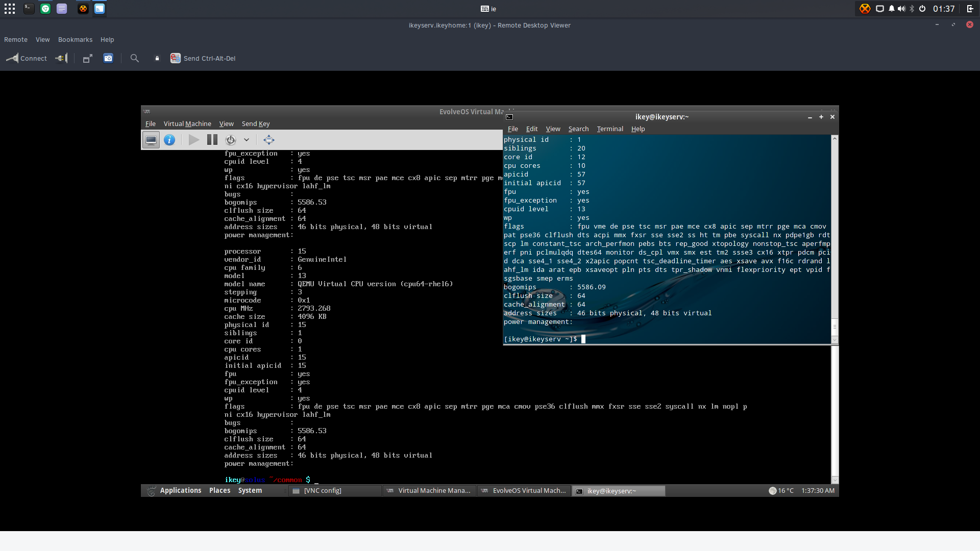The height and width of the screenshot is (551, 980).
Task: Open the display tray icon
Action: coord(880,9)
